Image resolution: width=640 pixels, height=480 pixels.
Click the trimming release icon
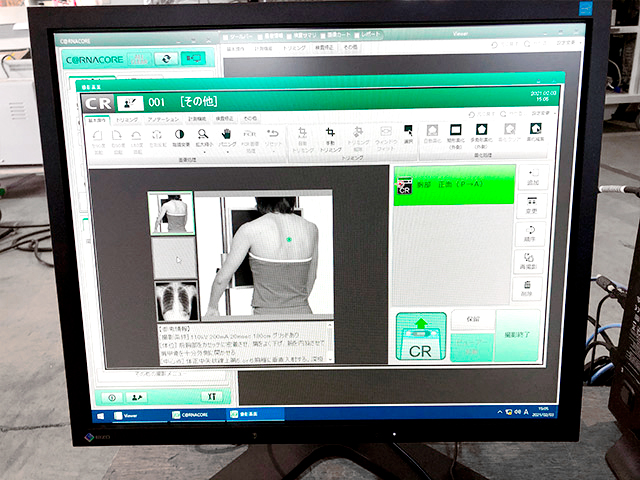point(358,132)
